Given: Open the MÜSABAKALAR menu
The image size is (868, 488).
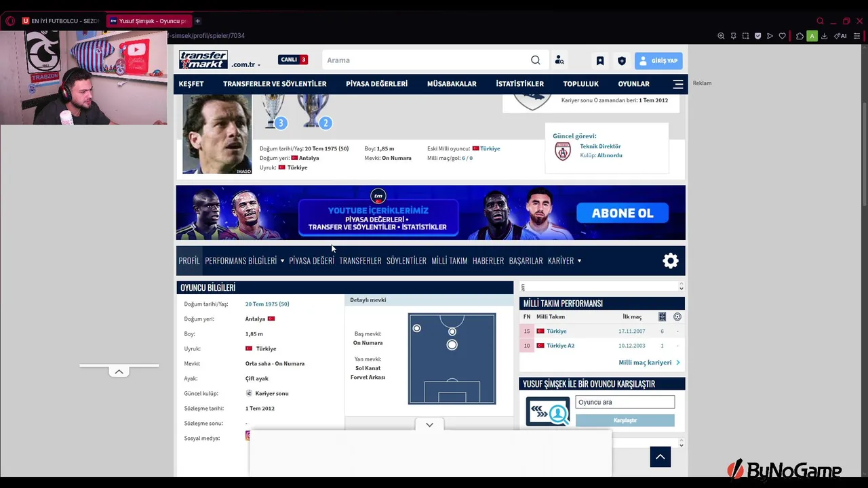Looking at the screenshot, I should pyautogui.click(x=452, y=84).
